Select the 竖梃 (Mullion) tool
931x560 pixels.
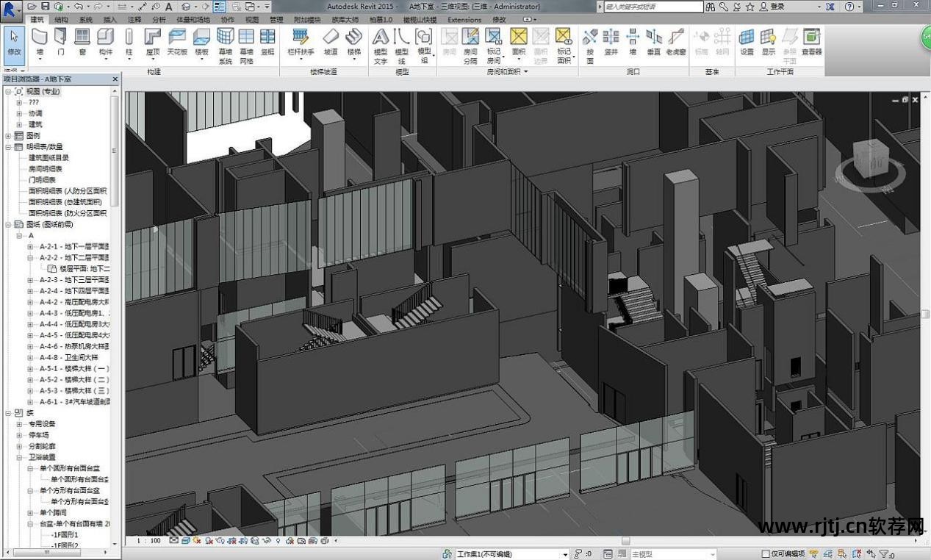(x=267, y=43)
